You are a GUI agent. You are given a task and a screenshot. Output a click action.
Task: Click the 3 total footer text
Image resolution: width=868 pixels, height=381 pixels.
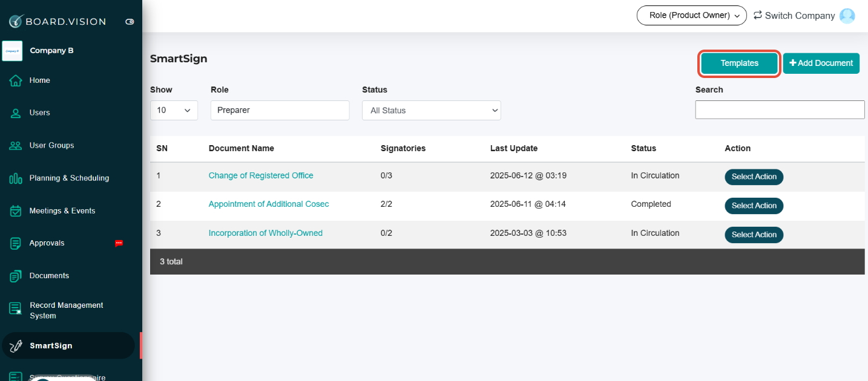[x=171, y=262]
